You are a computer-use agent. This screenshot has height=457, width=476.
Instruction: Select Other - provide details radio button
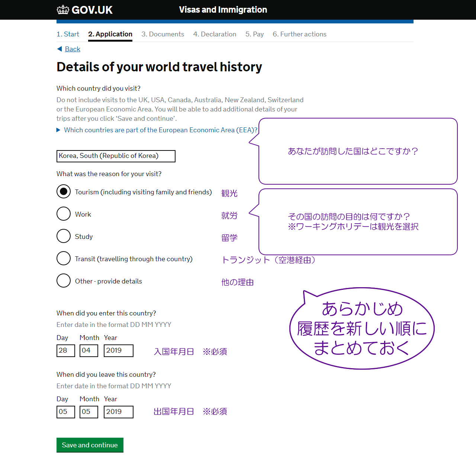pyautogui.click(x=64, y=281)
